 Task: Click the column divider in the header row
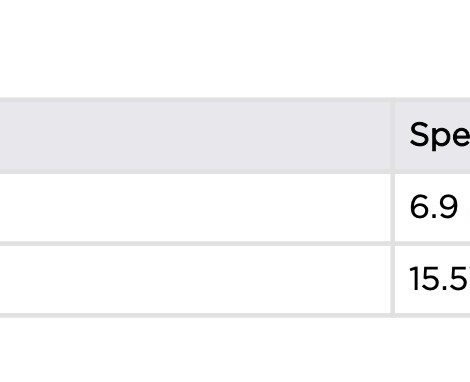coord(393,136)
